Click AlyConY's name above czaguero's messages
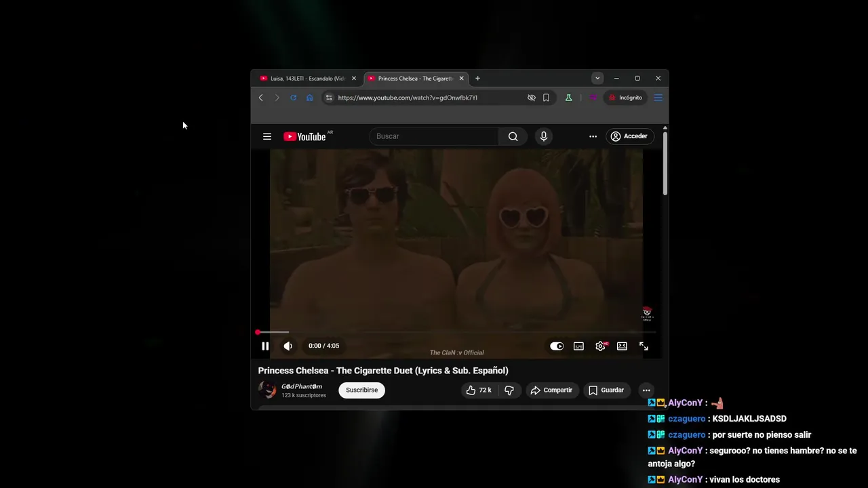 pos(685,403)
